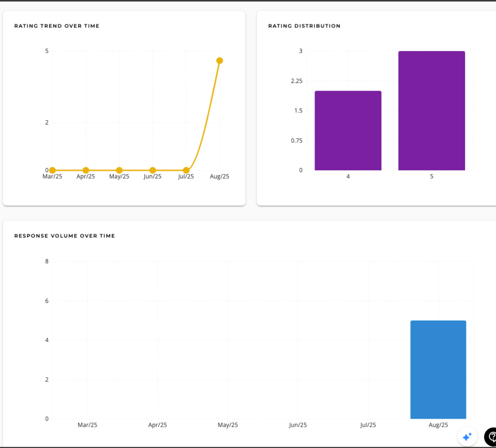Select the Mar/25 rating trend data point
The width and height of the screenshot is (496, 448).
point(52,170)
